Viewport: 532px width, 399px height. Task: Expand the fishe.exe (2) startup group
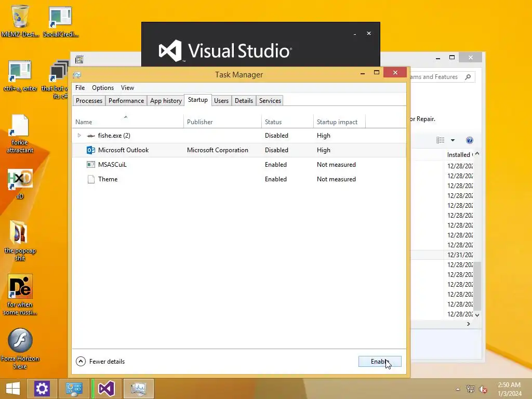coord(79,136)
